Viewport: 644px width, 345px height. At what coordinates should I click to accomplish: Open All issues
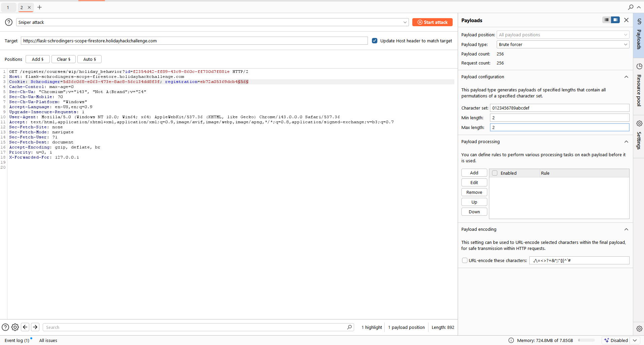point(48,340)
